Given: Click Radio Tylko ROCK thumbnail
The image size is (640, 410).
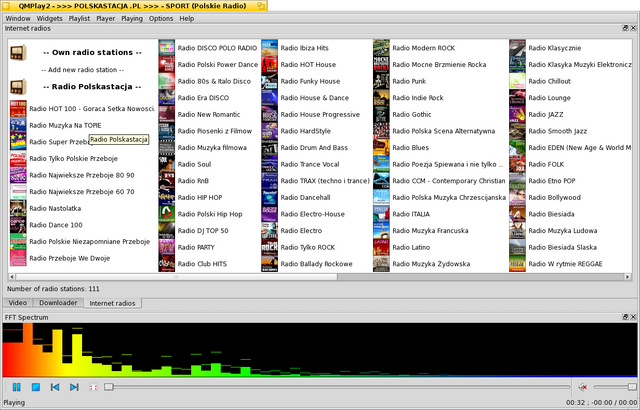Looking at the screenshot, I should (269, 247).
